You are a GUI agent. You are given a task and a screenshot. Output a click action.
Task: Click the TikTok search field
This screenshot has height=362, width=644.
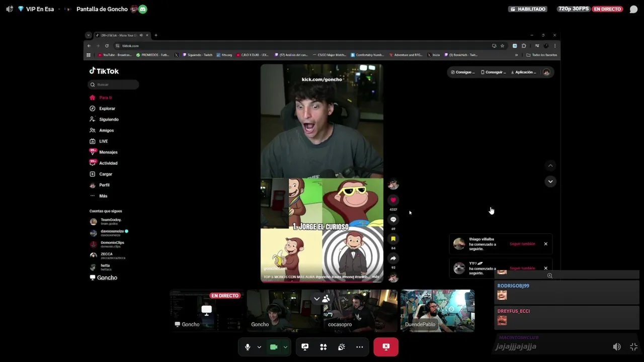113,84
